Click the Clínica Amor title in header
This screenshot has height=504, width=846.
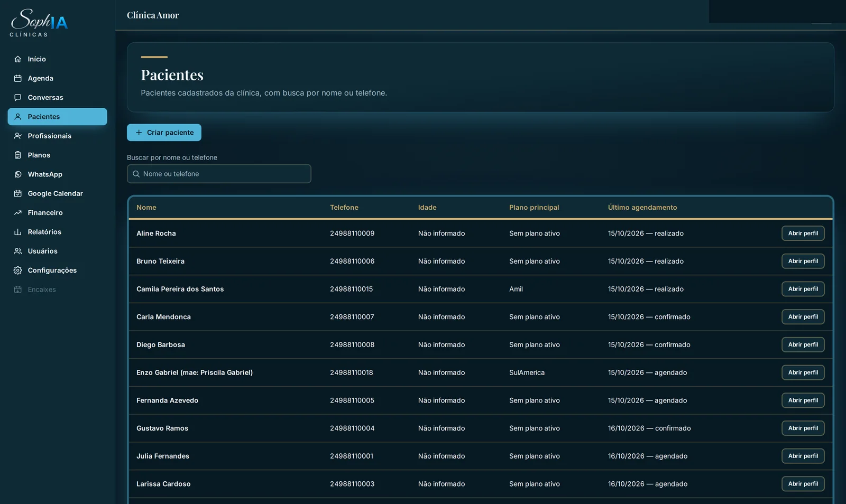153,15
